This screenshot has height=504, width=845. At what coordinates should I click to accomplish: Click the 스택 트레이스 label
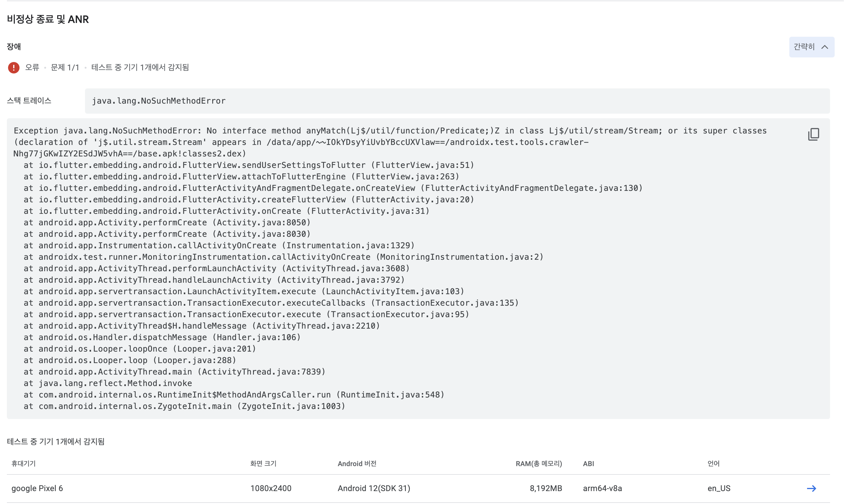[x=29, y=101]
